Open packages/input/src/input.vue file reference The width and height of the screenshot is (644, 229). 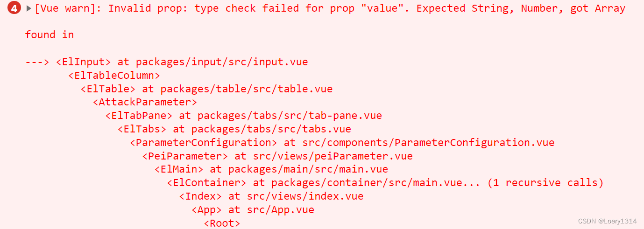click(222, 62)
